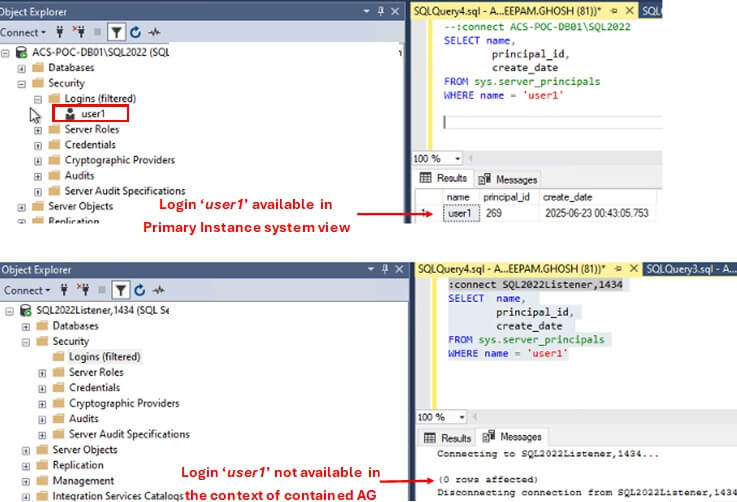Switch to the Messages tab beside the user1 results grid
The width and height of the screenshot is (737, 502).
point(509,179)
